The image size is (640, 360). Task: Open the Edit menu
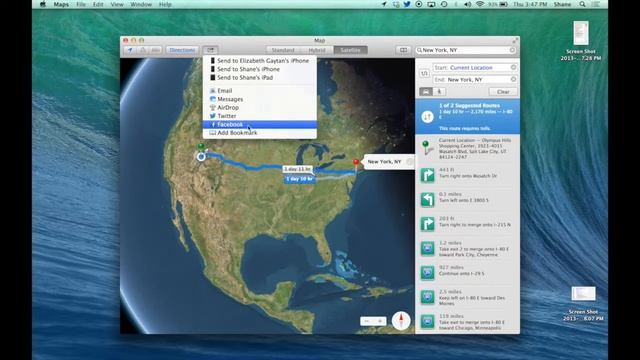pyautogui.click(x=98, y=4)
